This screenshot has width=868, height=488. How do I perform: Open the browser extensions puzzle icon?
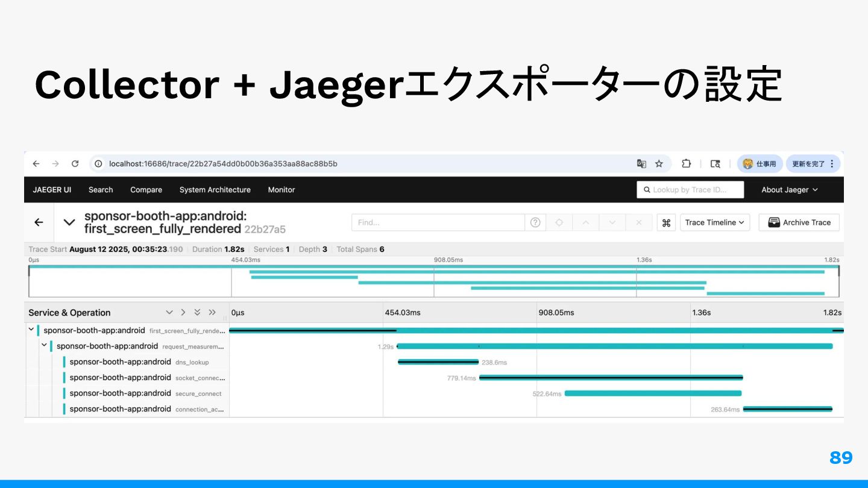(x=686, y=164)
